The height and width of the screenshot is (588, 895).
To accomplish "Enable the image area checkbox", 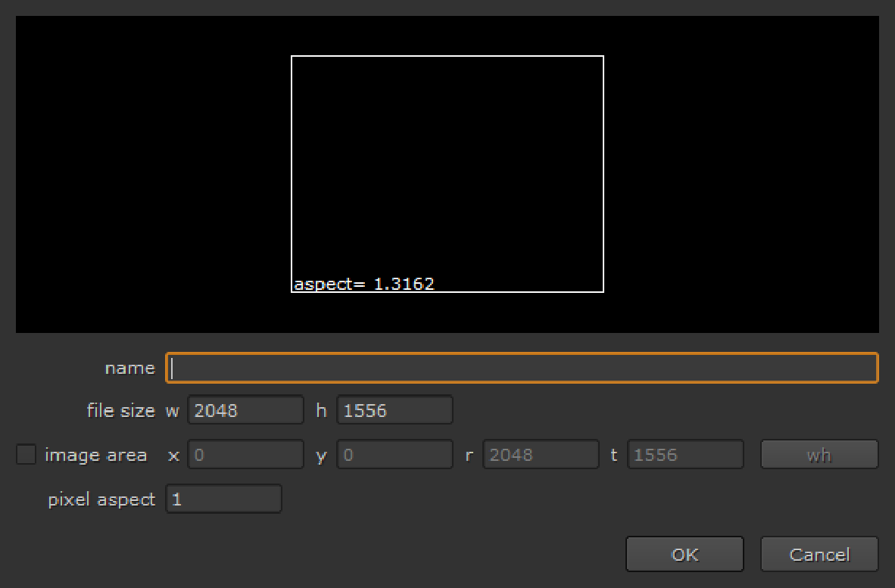I will coord(27,455).
